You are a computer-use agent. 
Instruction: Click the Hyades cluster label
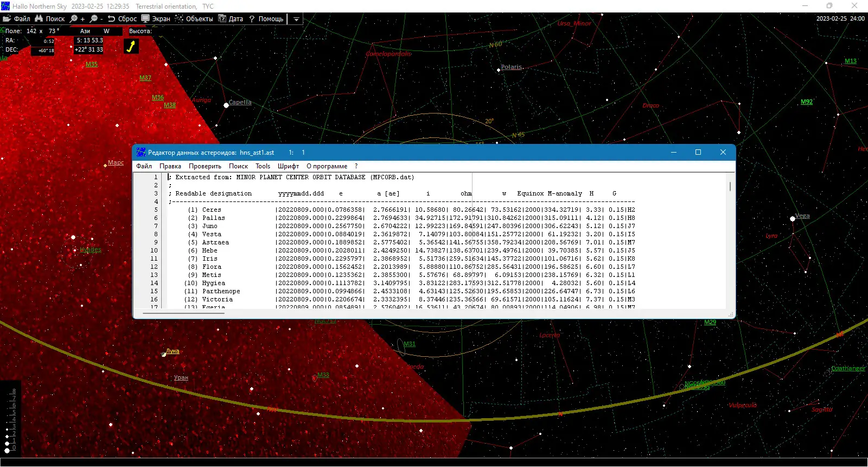click(91, 250)
